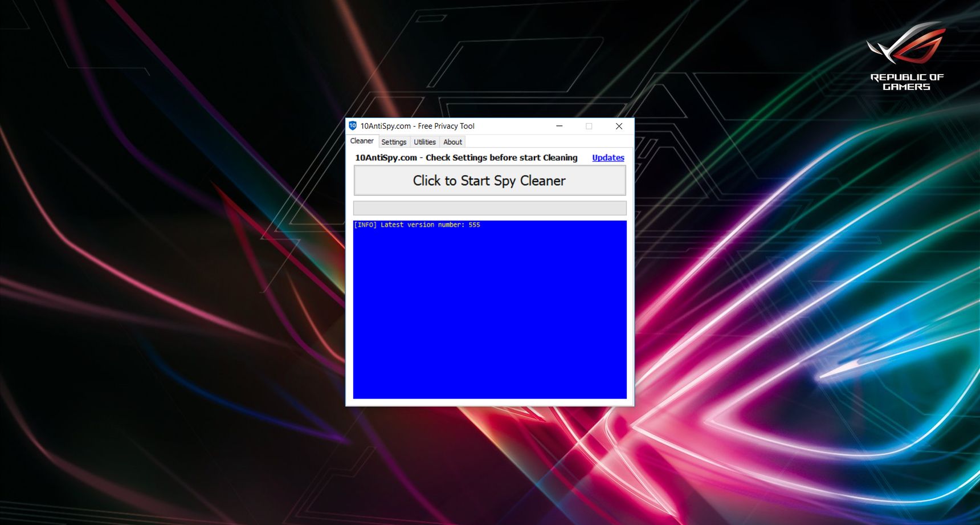This screenshot has height=525, width=980.
Task: Open the Settings tab
Action: tap(394, 142)
